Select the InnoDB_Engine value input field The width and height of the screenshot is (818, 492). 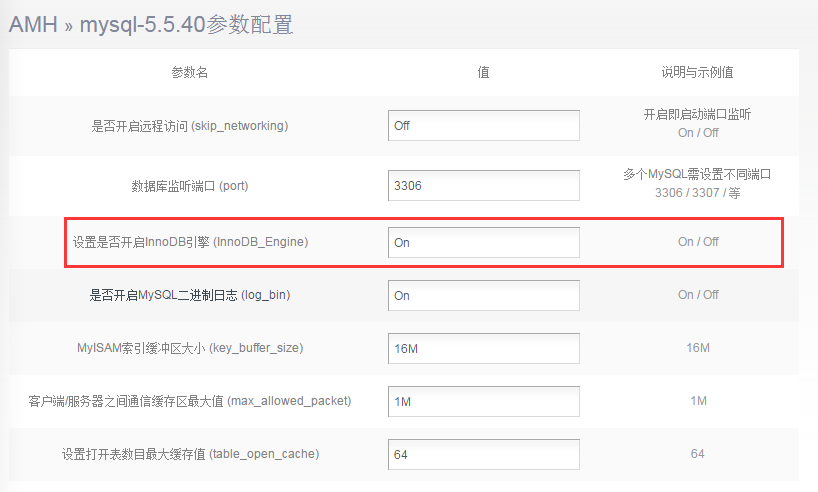click(x=484, y=242)
